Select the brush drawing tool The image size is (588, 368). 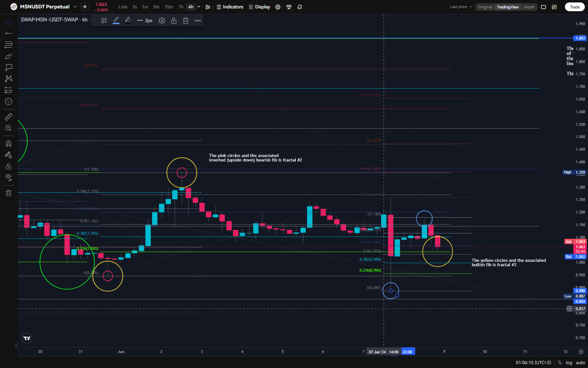(x=9, y=56)
